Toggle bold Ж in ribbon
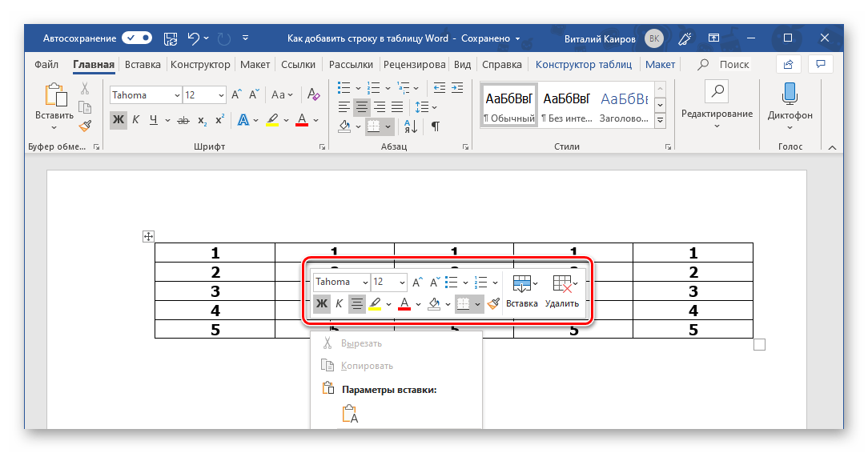 click(119, 119)
